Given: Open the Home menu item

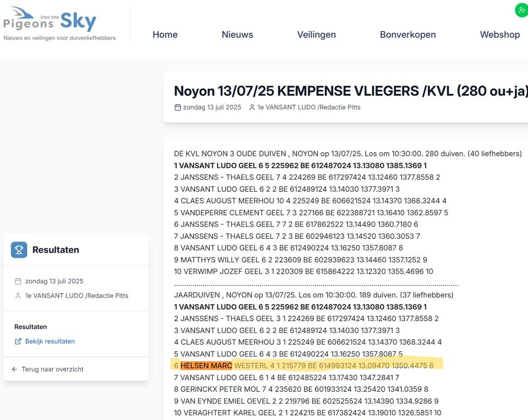Looking at the screenshot, I should click(165, 34).
